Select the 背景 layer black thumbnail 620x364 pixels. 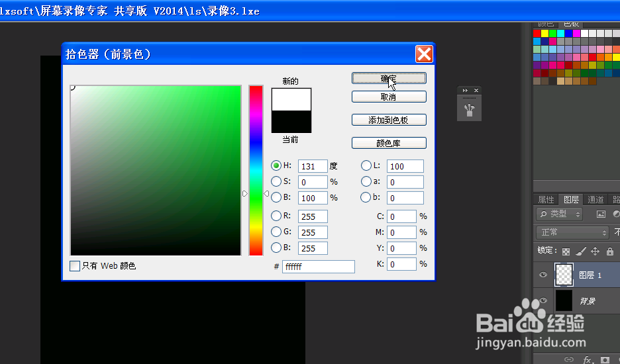pos(564,300)
